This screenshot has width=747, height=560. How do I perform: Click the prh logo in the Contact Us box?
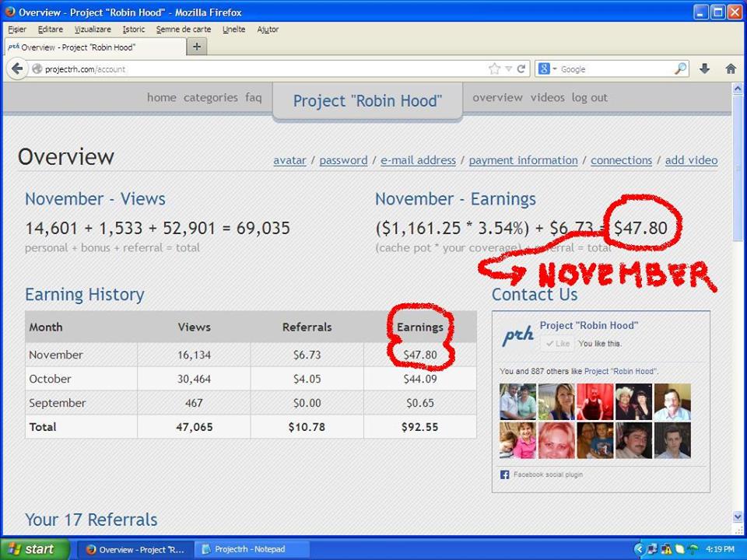pyautogui.click(x=518, y=335)
